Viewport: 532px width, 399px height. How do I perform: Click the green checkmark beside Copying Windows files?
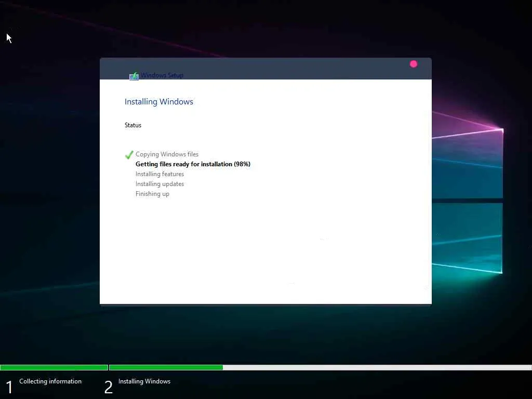click(x=129, y=155)
